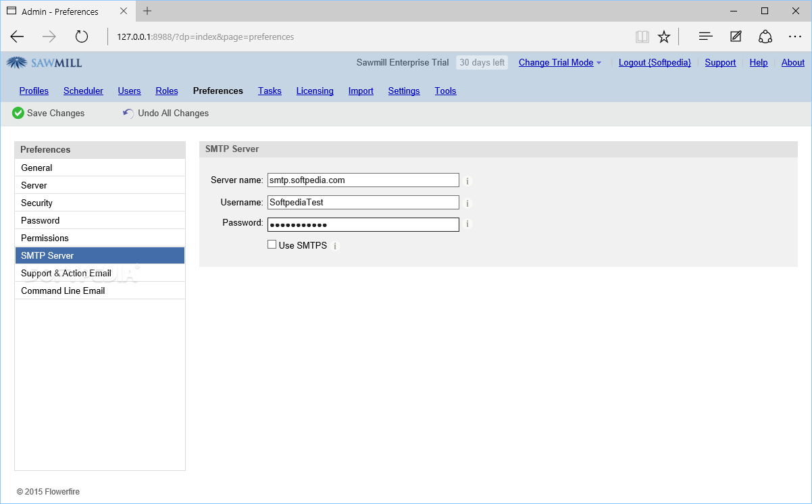This screenshot has width=812, height=504.
Task: Open the Help link
Action: [759, 62]
